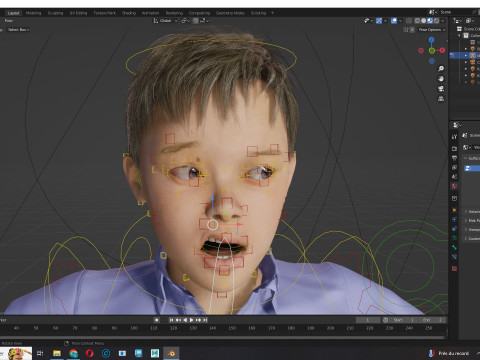Click the End frame field
Screen dimensions: 480x360
click(432, 320)
